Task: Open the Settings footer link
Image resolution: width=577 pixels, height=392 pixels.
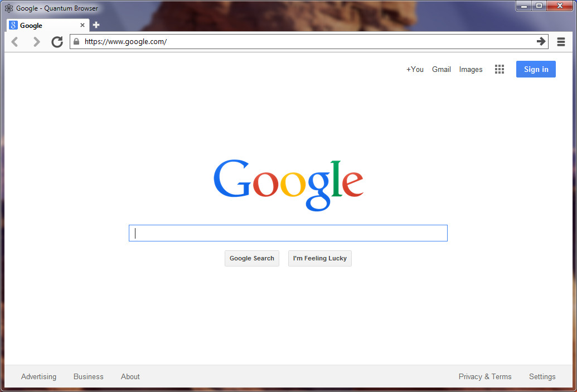Action: point(542,376)
